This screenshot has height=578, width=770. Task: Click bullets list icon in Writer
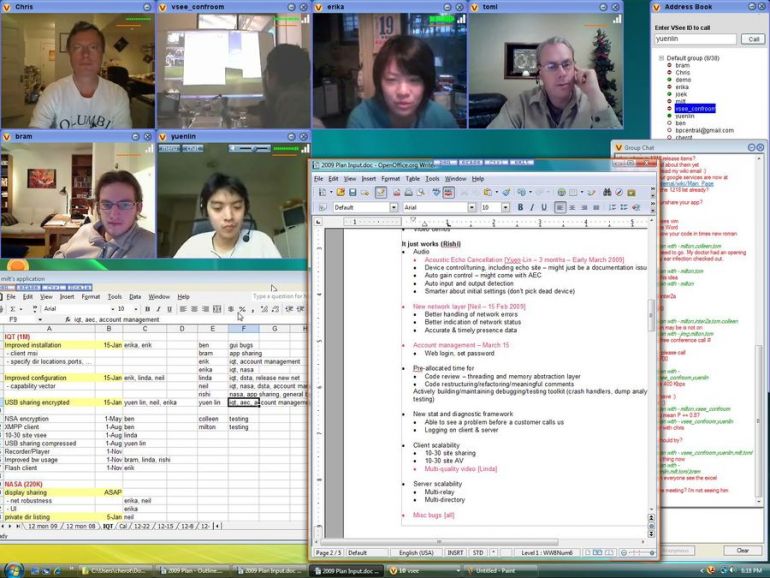pos(624,208)
